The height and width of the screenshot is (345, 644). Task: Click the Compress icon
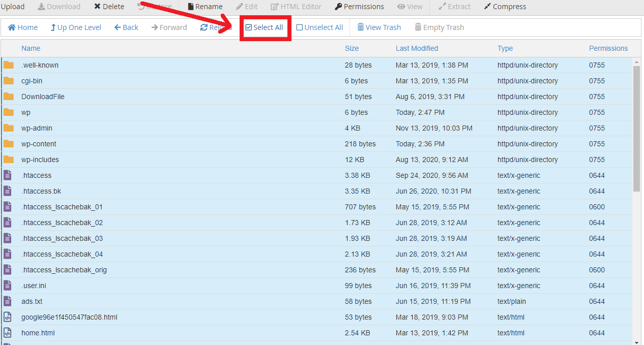coord(504,7)
